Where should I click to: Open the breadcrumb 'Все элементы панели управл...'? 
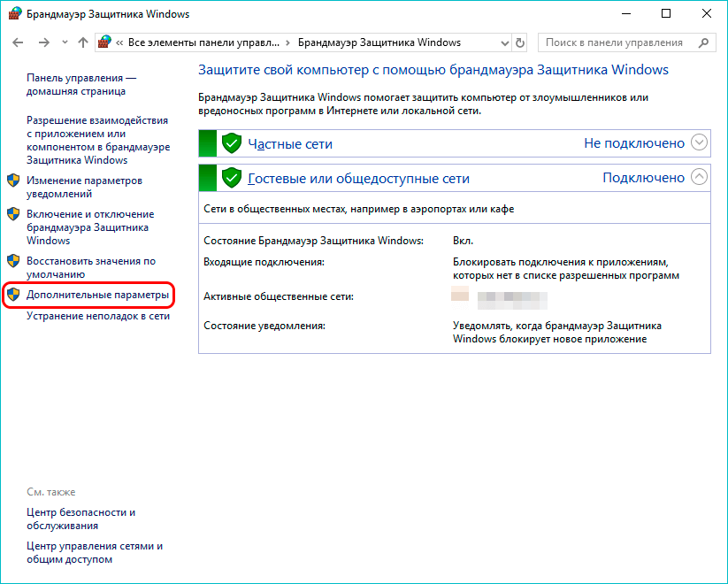coord(203,42)
